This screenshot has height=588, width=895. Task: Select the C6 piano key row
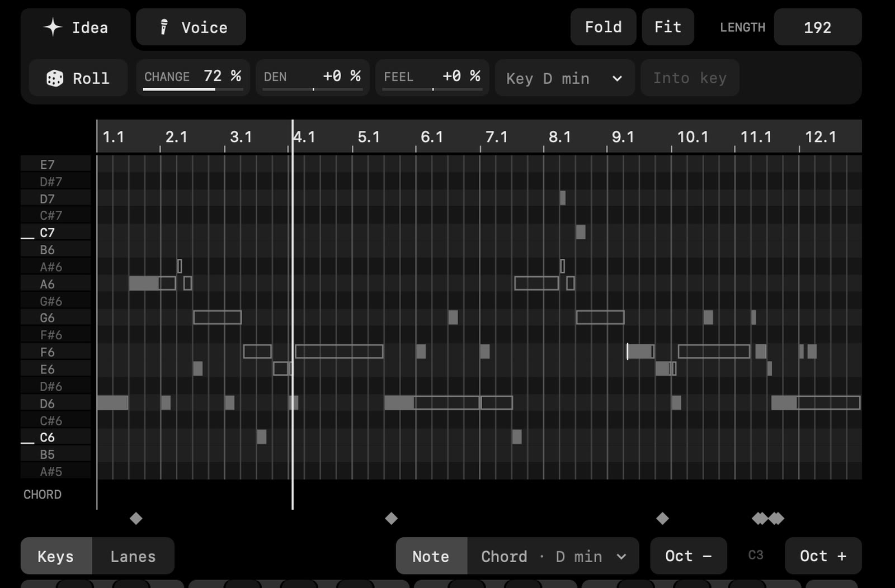56,437
